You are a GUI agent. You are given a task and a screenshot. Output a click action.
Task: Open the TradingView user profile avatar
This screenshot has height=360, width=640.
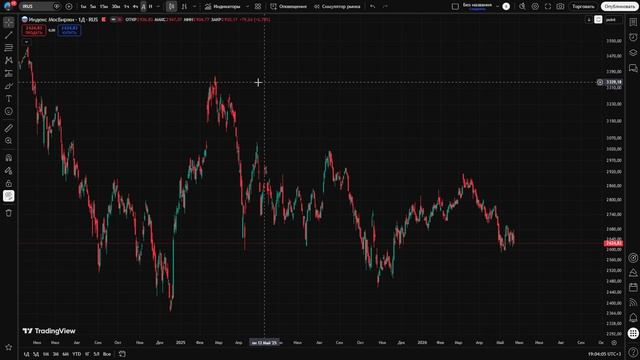[x=9, y=6]
